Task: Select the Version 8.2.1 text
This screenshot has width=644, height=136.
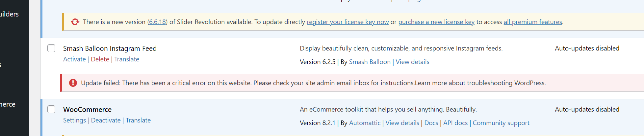Action: pos(318,123)
